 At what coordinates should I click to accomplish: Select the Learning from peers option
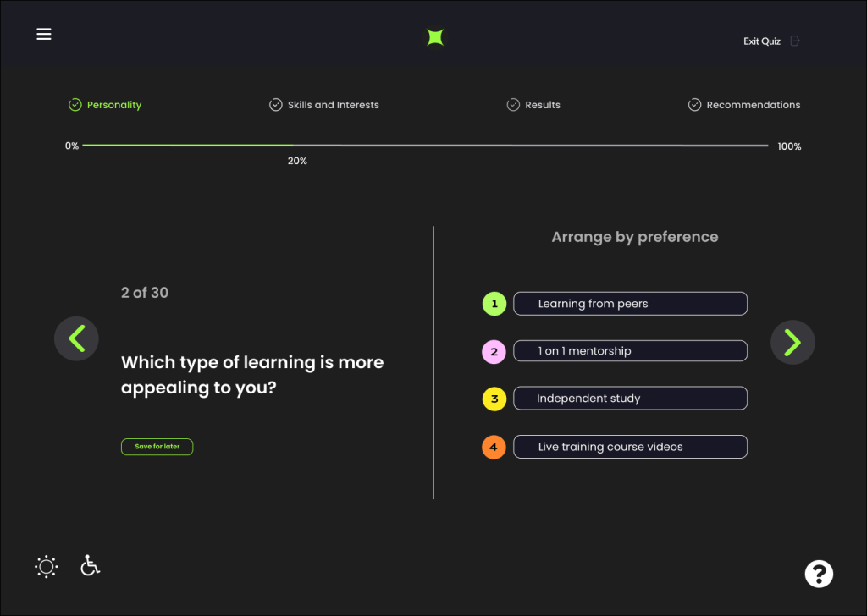(630, 304)
